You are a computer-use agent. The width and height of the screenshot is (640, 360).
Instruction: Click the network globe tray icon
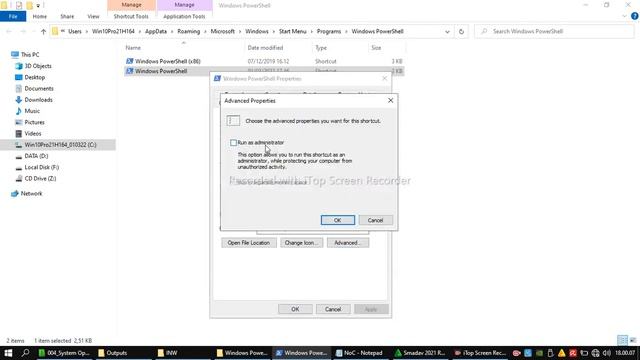(x=596, y=353)
